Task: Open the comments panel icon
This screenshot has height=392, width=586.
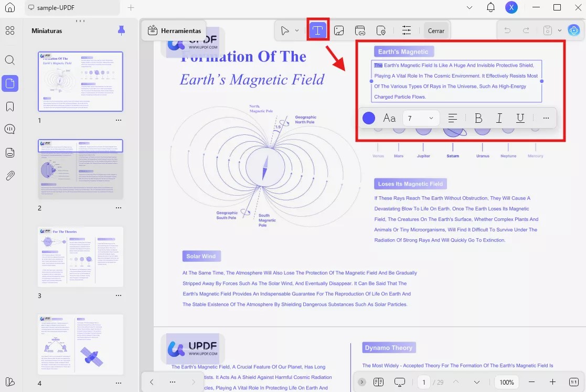Action: (x=10, y=129)
